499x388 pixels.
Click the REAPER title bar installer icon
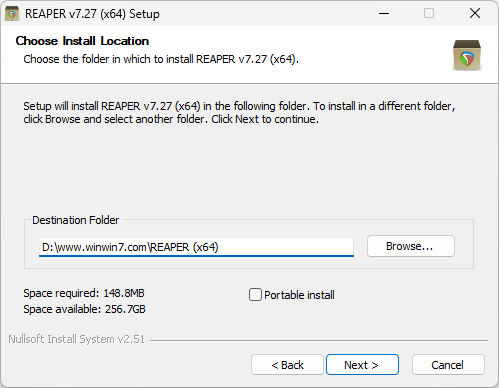click(x=12, y=14)
